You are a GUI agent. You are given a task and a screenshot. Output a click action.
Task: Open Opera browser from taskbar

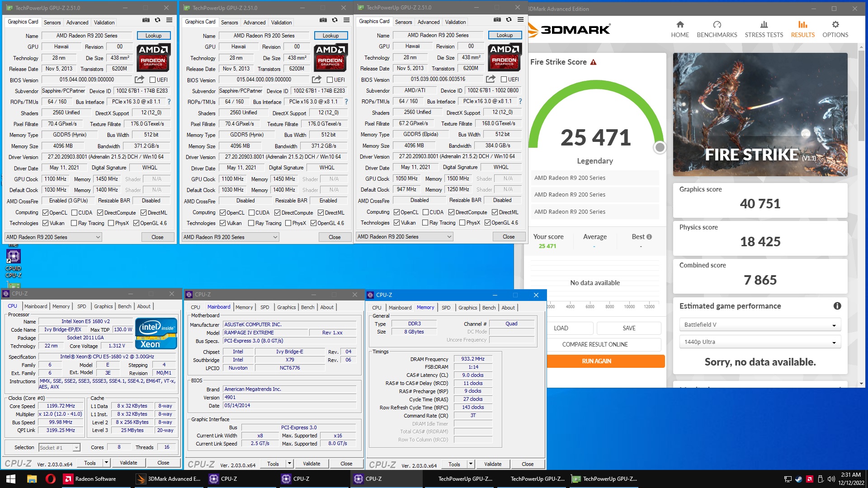[51, 479]
